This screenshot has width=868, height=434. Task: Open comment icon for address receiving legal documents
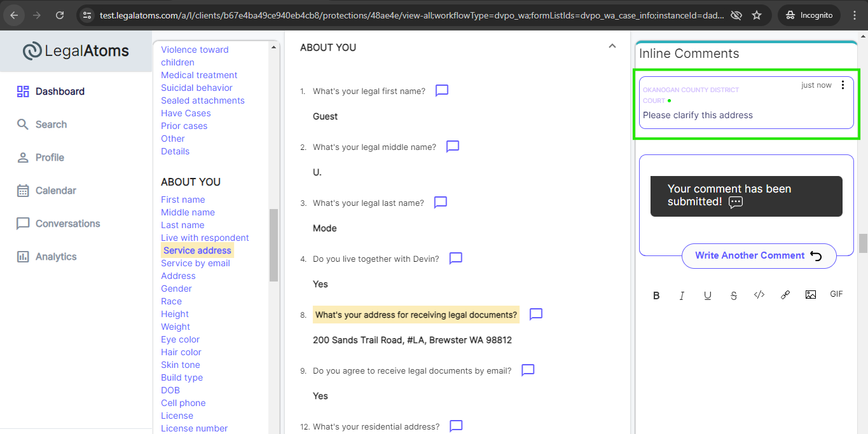(536, 315)
